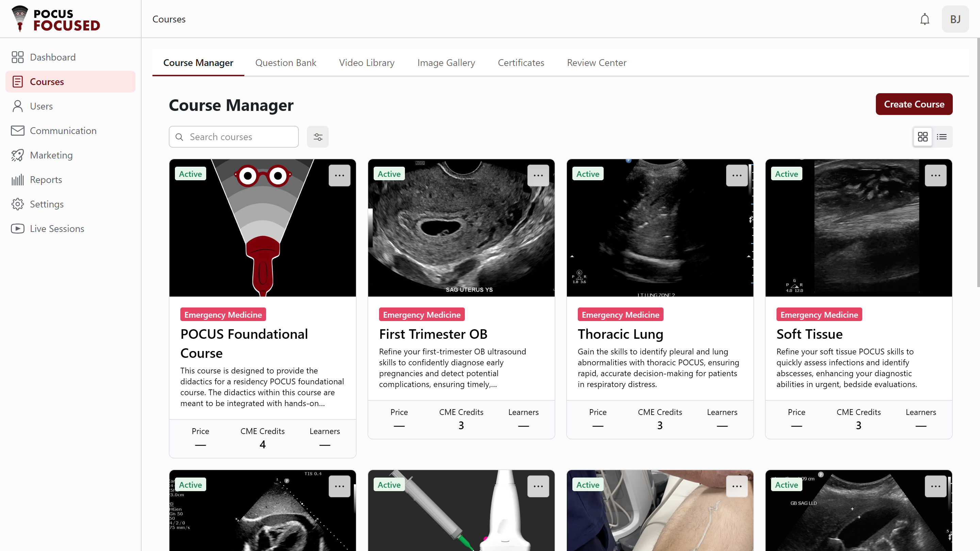The image size is (980, 551).
Task: Open more options for Thoracic Lung
Action: pos(737,175)
